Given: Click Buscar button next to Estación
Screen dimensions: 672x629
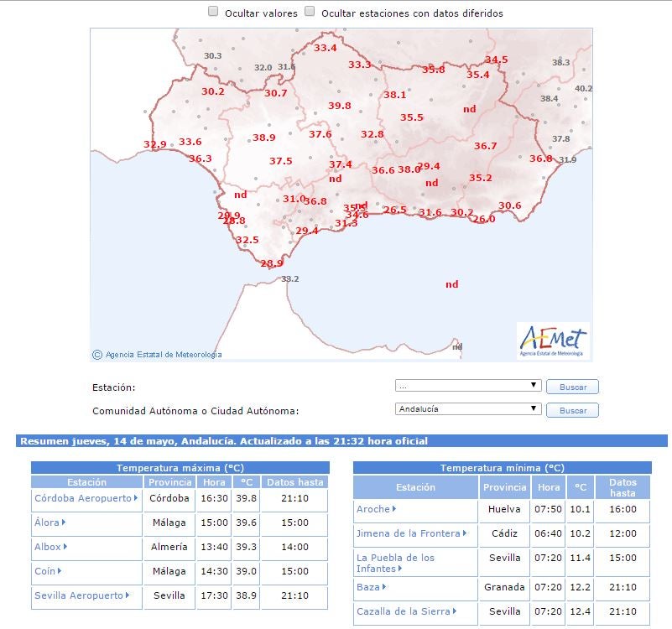Looking at the screenshot, I should (x=572, y=387).
